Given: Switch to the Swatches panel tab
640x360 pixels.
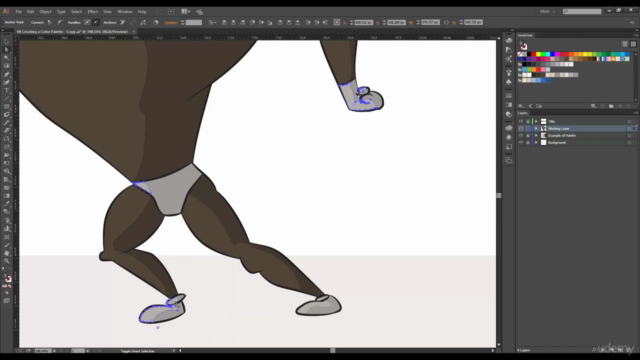Looking at the screenshot, I should 525,36.
